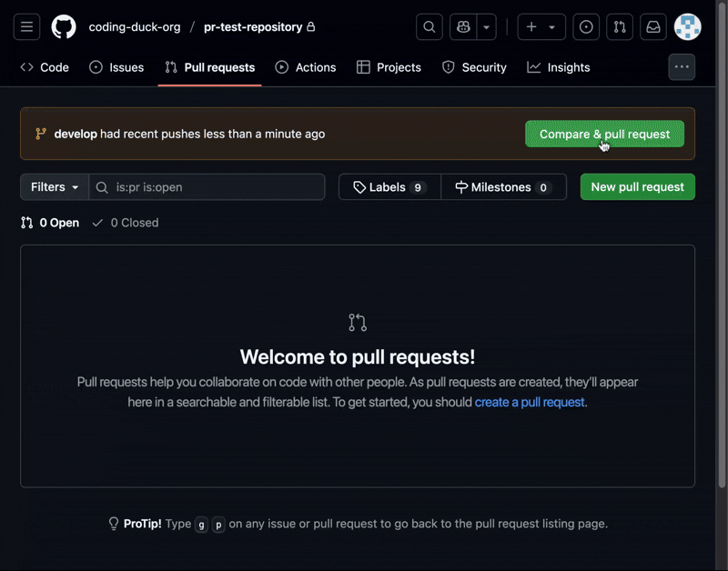Open the hamburger navigation menu
This screenshot has width=728, height=571.
tap(26, 27)
